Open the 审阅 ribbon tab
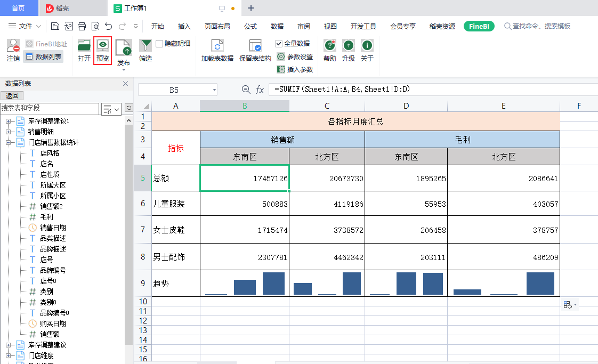Viewport: 598px width, 364px height. tap(304, 26)
